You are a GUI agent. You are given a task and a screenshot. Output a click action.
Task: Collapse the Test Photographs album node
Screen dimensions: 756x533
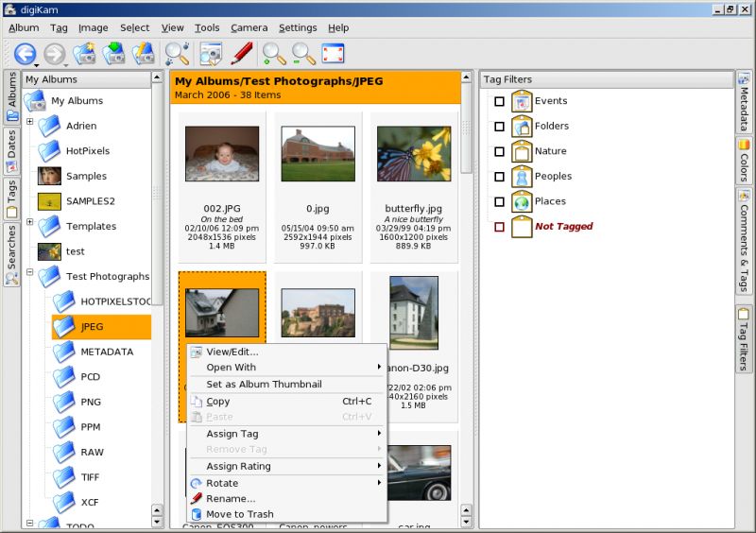coord(30,272)
